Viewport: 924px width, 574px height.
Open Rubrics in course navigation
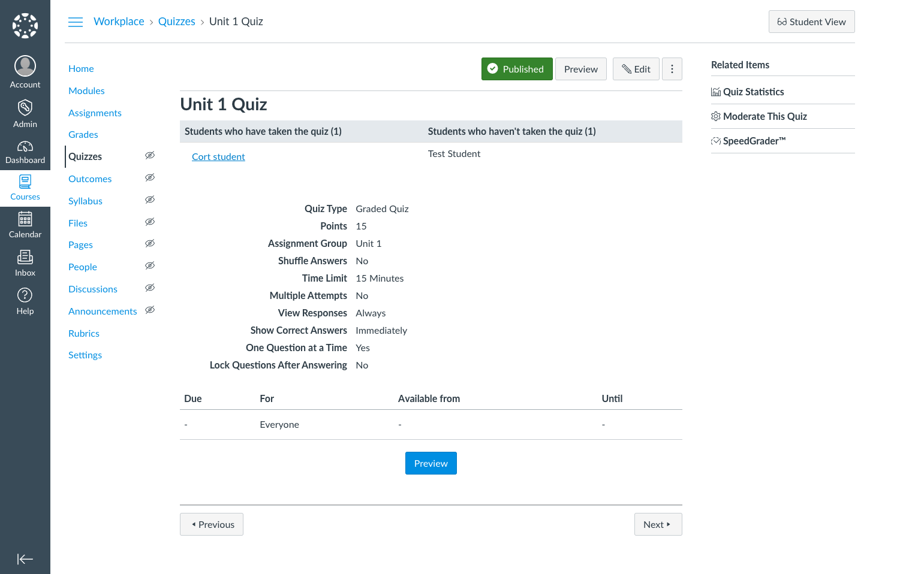[x=84, y=334]
